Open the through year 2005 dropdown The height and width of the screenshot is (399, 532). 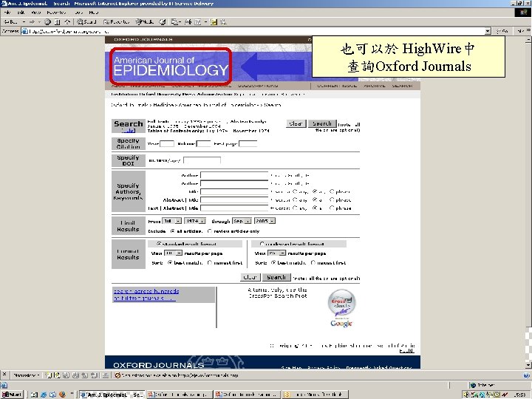[265, 221]
